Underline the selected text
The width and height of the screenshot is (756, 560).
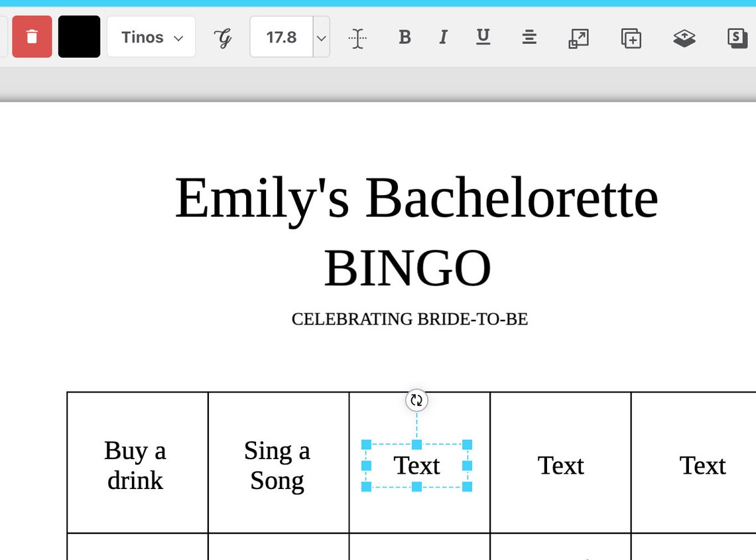click(483, 38)
